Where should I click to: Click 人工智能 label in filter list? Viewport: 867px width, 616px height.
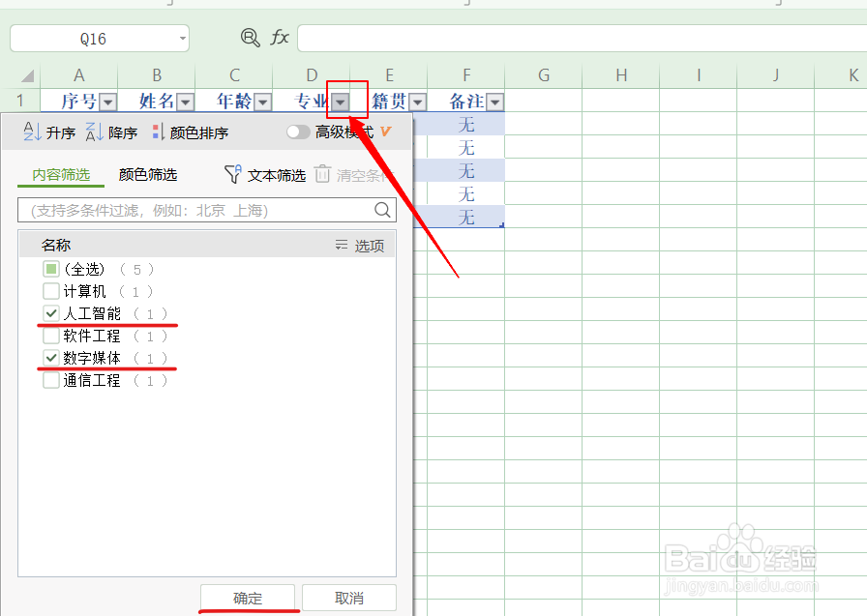coord(92,313)
